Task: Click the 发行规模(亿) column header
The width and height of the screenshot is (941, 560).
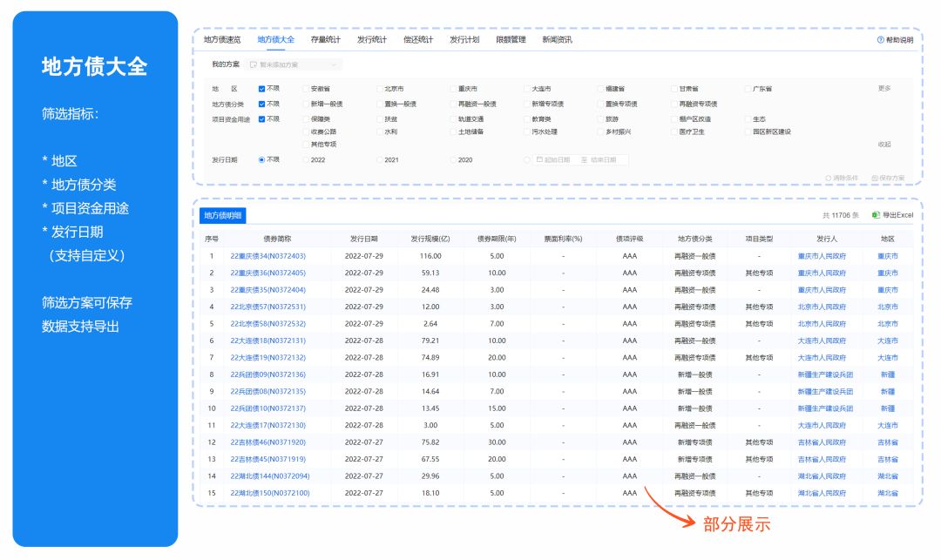Action: [x=430, y=238]
